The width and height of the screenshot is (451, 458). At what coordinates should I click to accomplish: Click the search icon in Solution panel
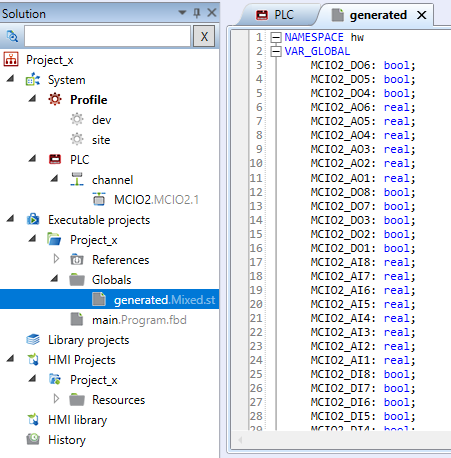coord(12,36)
